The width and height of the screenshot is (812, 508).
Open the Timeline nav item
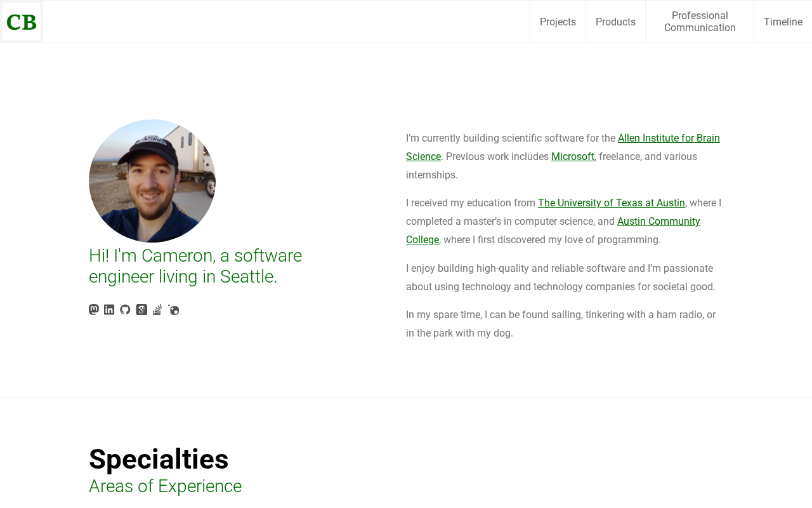(x=783, y=22)
